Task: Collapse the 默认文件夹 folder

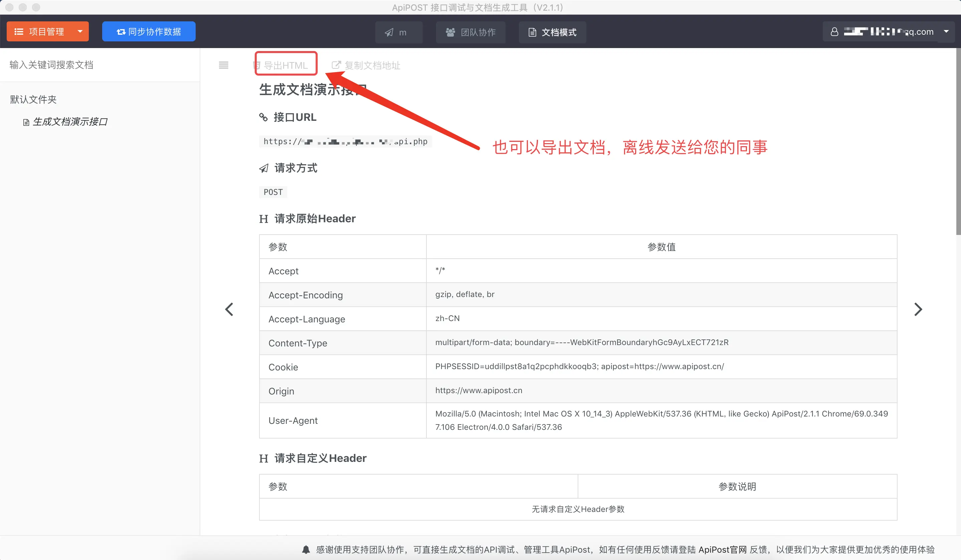Action: 33,99
